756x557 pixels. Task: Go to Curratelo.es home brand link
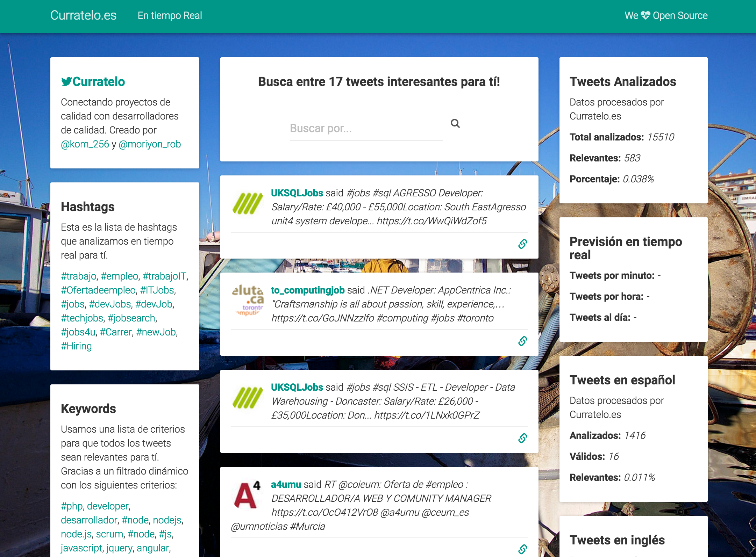tap(83, 15)
